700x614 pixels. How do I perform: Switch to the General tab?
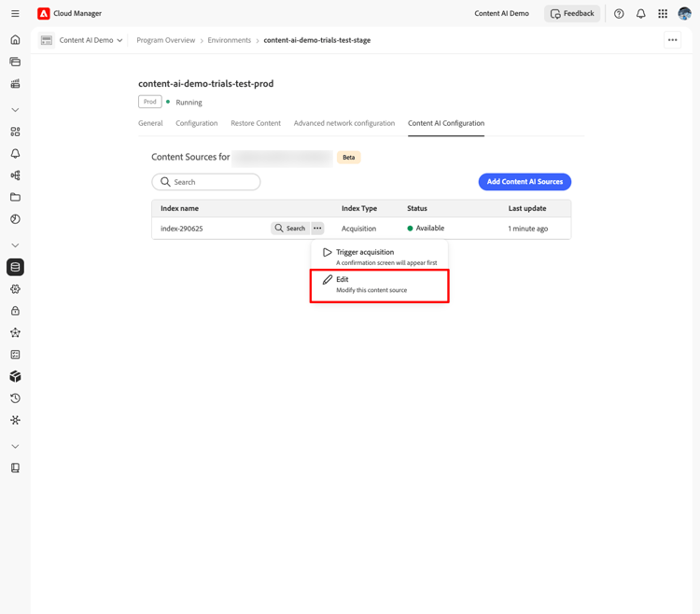[150, 123]
